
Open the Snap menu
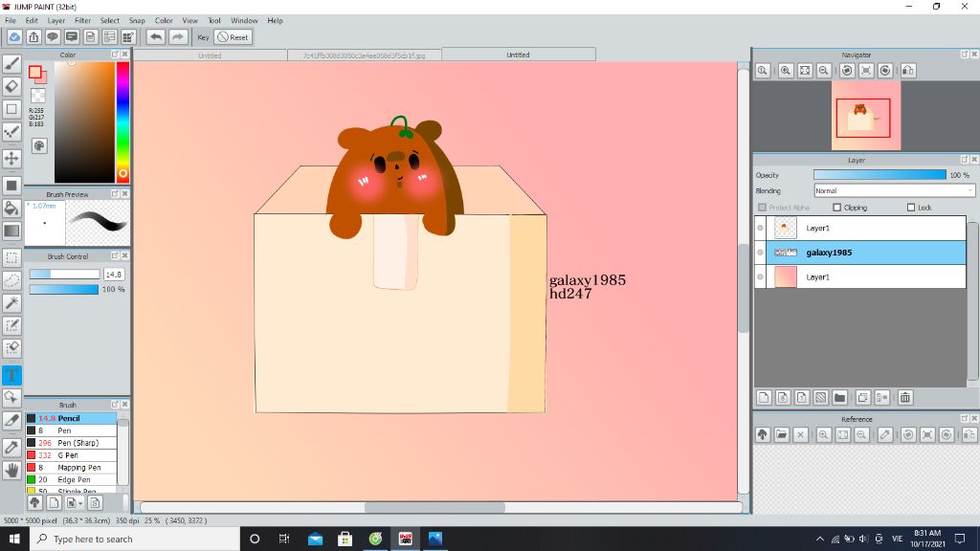pyautogui.click(x=137, y=21)
